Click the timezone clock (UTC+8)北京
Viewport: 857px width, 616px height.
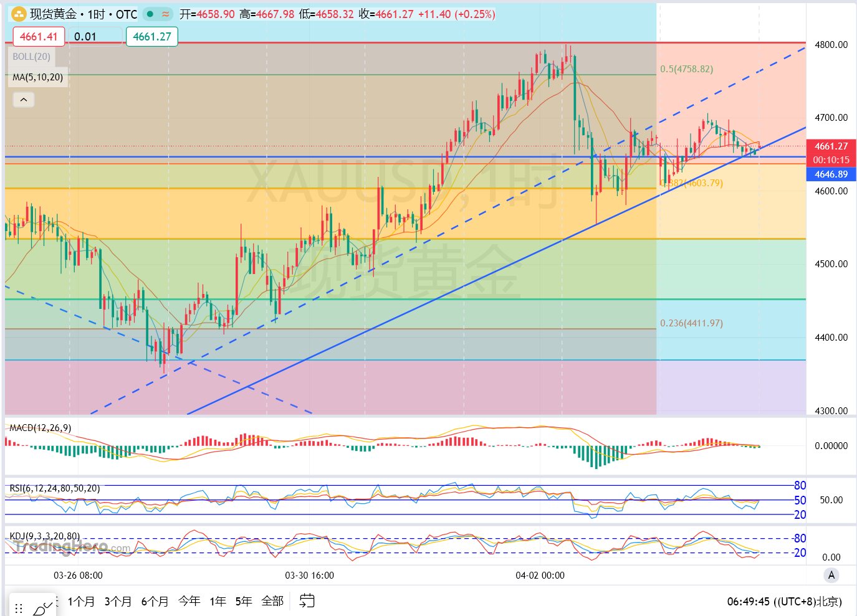[x=784, y=602]
